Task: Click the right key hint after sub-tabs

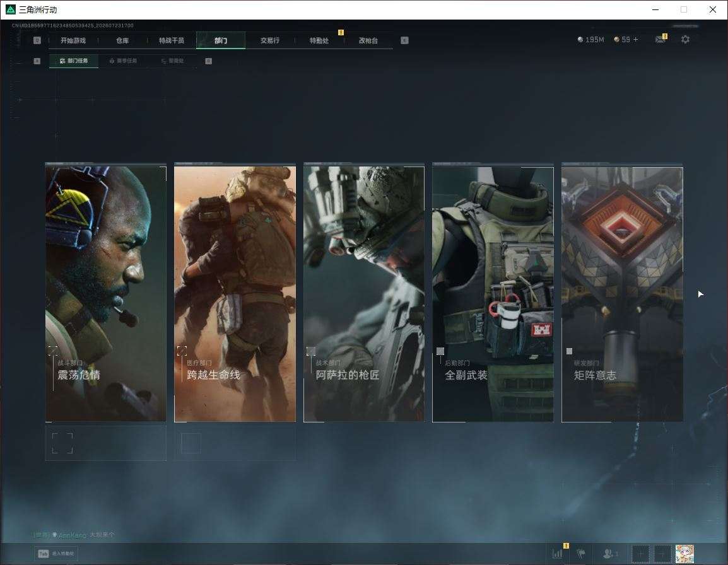Action: [208, 61]
